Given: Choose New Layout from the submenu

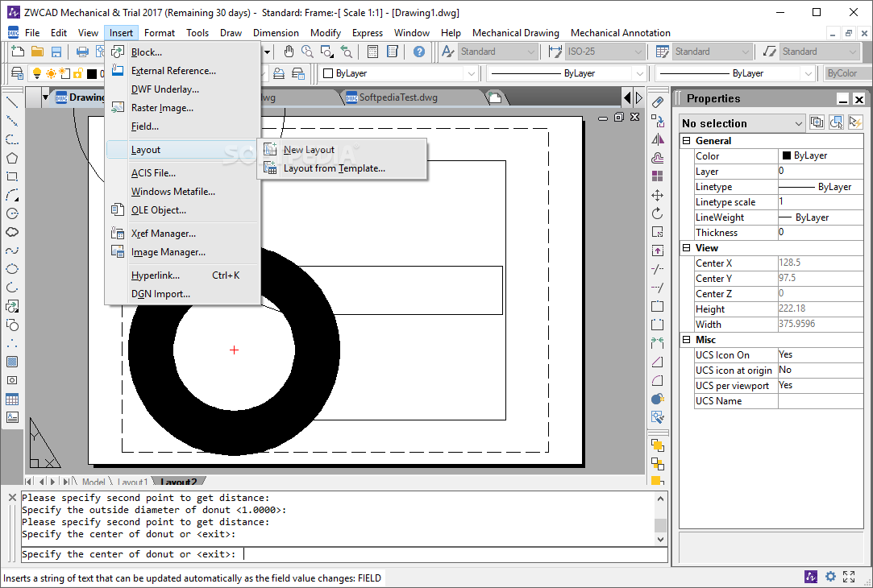Looking at the screenshot, I should [342, 150].
